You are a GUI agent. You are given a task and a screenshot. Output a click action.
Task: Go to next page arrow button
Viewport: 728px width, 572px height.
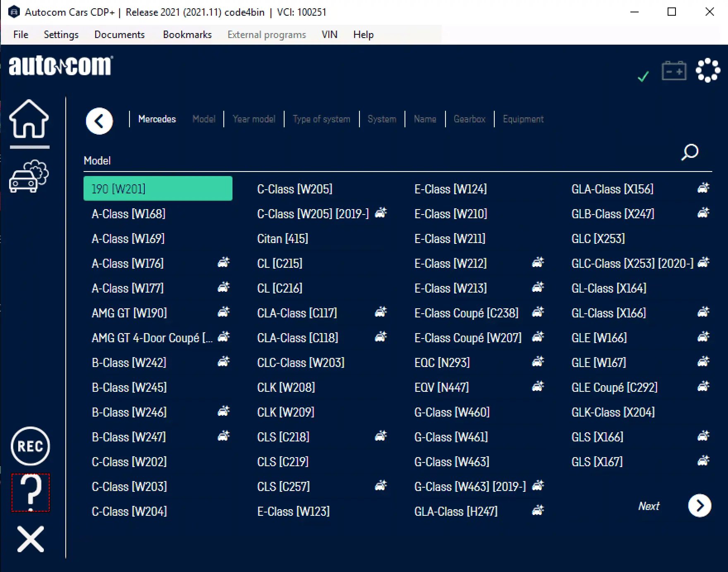[x=699, y=505]
